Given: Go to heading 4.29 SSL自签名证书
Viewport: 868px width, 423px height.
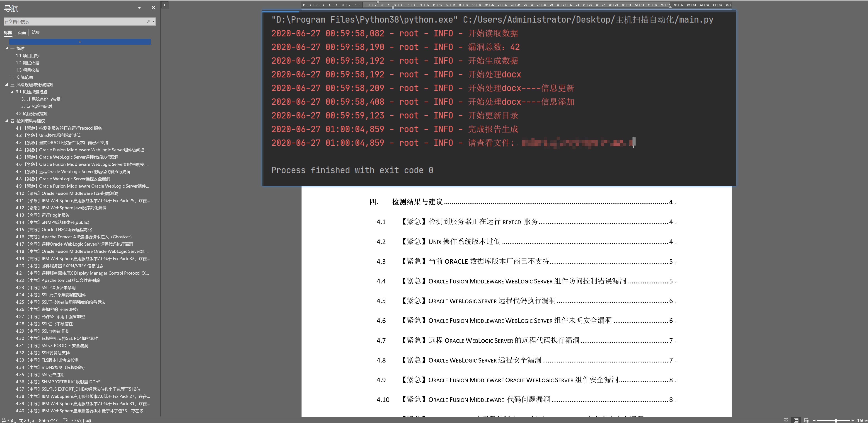Looking at the screenshot, I should (x=42, y=331).
